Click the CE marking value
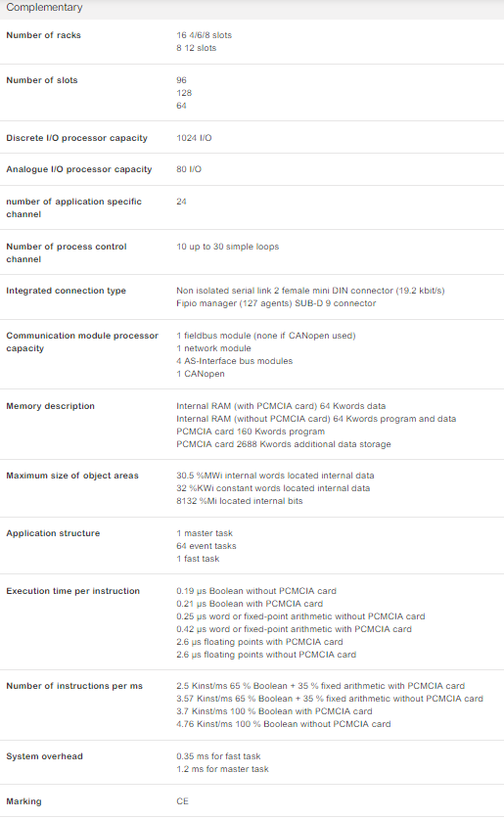 pos(182,801)
